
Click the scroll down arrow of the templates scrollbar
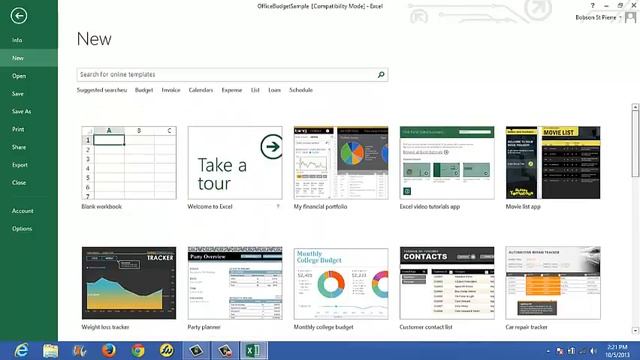pyautogui.click(x=635, y=331)
